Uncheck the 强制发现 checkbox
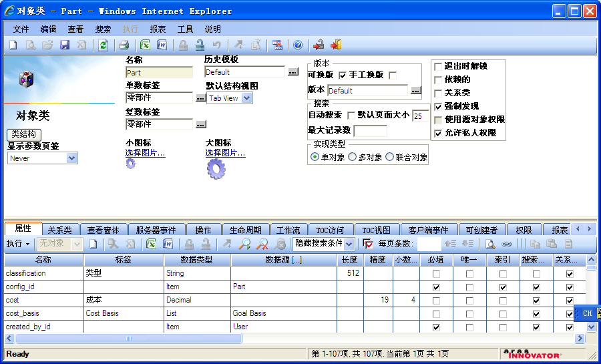Viewport: 601px width, 364px height. tap(438, 107)
